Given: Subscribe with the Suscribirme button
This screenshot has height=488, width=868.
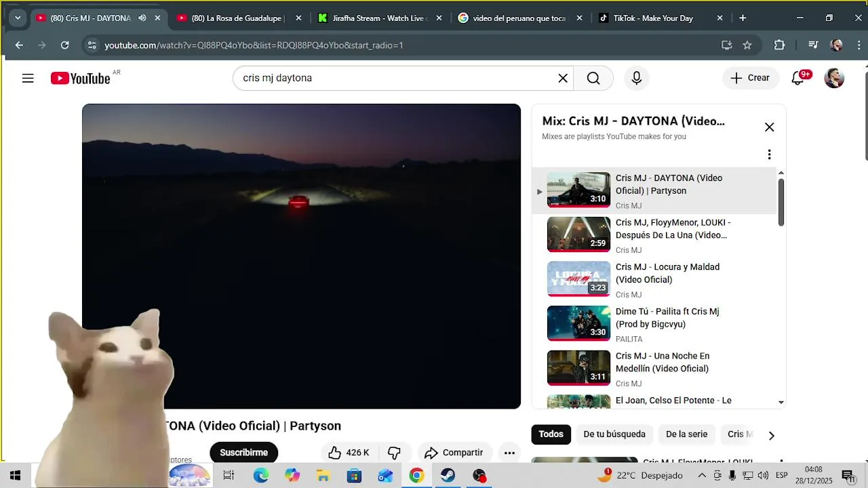Looking at the screenshot, I should (x=243, y=453).
